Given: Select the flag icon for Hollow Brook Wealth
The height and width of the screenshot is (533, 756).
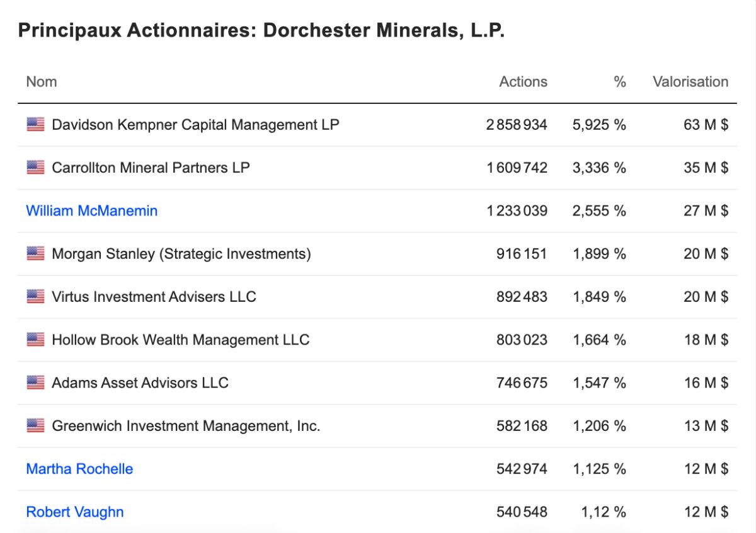Looking at the screenshot, I should click(x=35, y=340).
